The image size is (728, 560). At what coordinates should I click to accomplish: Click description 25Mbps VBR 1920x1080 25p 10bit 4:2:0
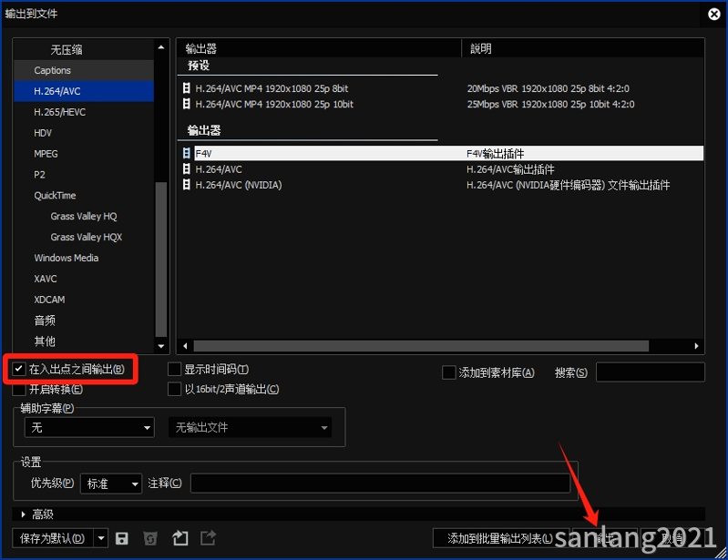click(x=550, y=104)
